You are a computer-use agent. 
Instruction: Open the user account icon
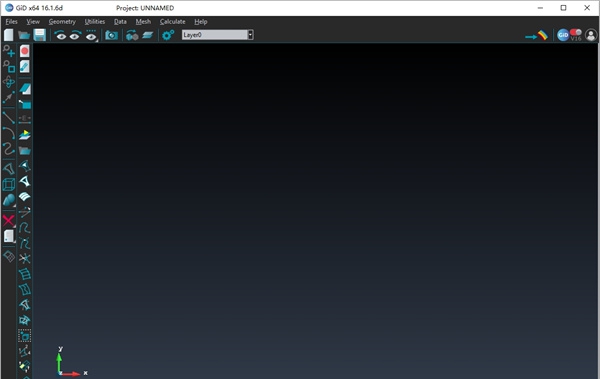[591, 35]
